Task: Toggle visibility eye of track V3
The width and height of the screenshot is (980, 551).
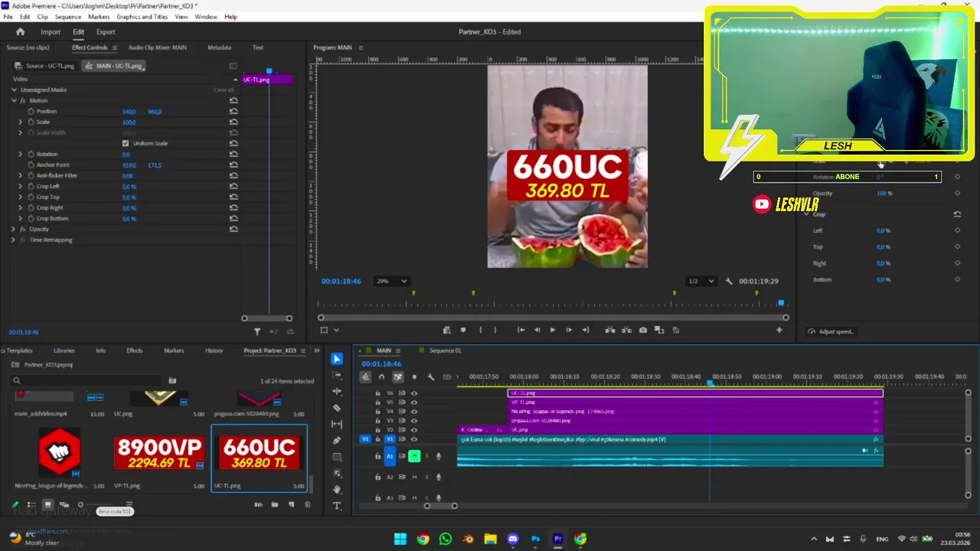Action: pos(414,420)
